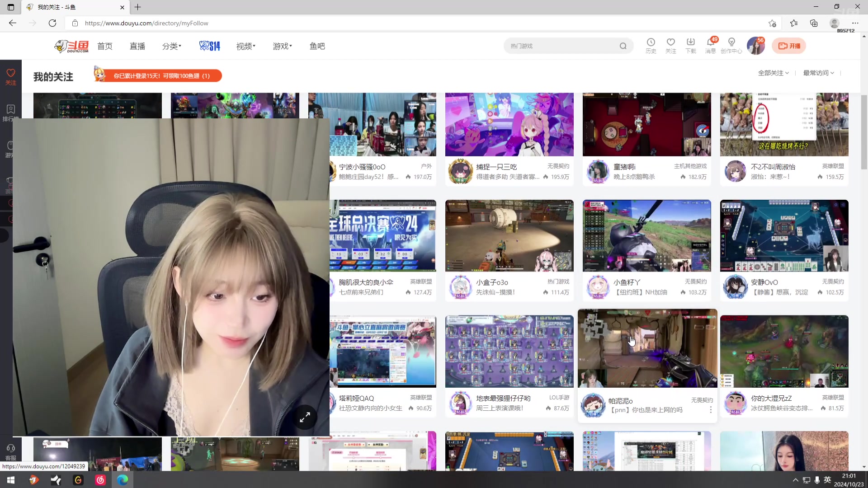The height and width of the screenshot is (488, 868).
Task: Claim the 100鱼翅 login reward banner
Action: coord(158,75)
